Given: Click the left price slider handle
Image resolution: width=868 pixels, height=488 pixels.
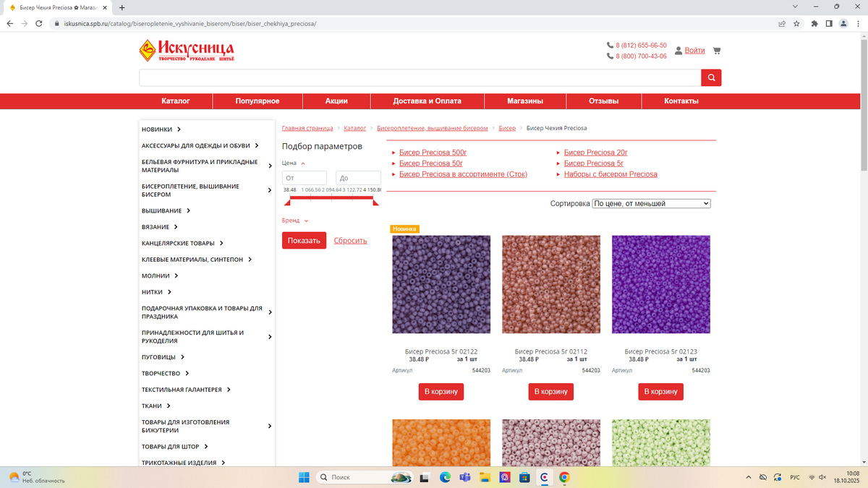Looking at the screenshot, I should tap(286, 202).
